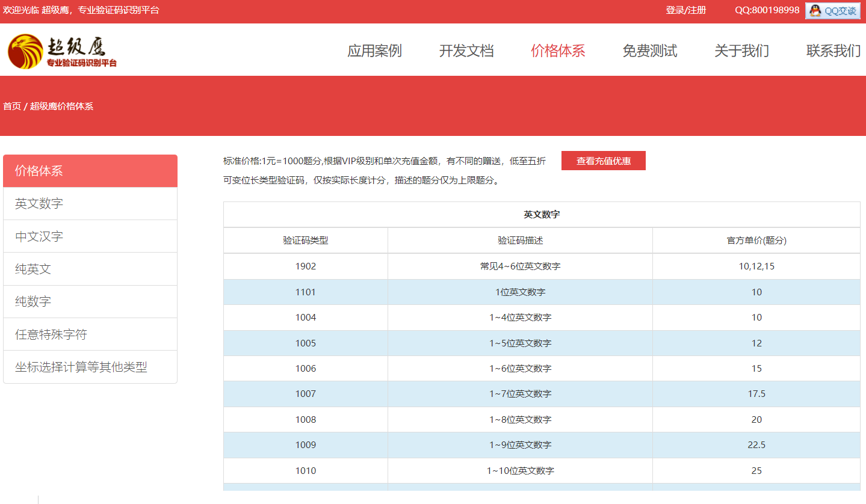Viewport: 866px width, 504px height.
Task: Select type code 1902 cell
Action: pos(306,266)
